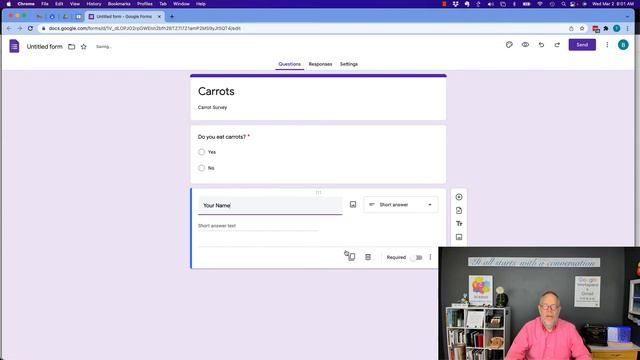Delete the Your Name question
The image size is (640, 360).
coord(368,257)
